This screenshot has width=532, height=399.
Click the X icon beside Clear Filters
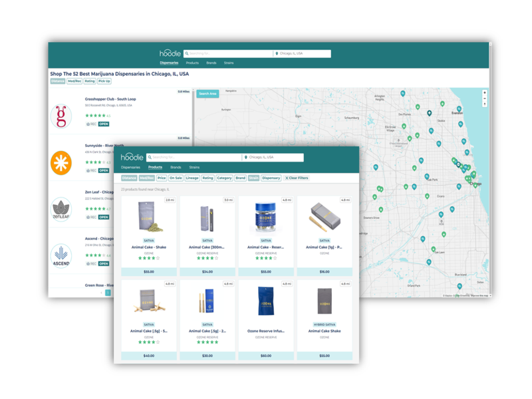pos(287,178)
